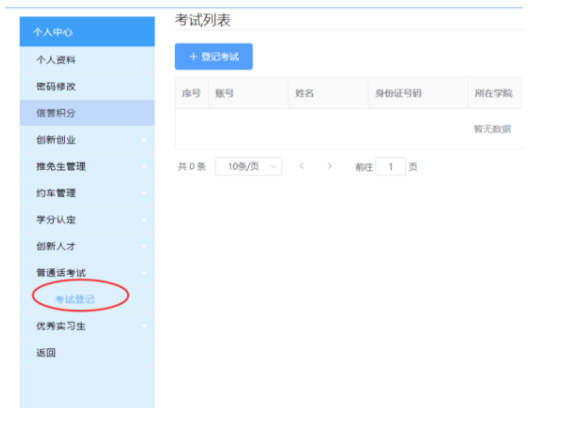
Task: Open the 10条/页 page size dropdown
Action: 248,167
